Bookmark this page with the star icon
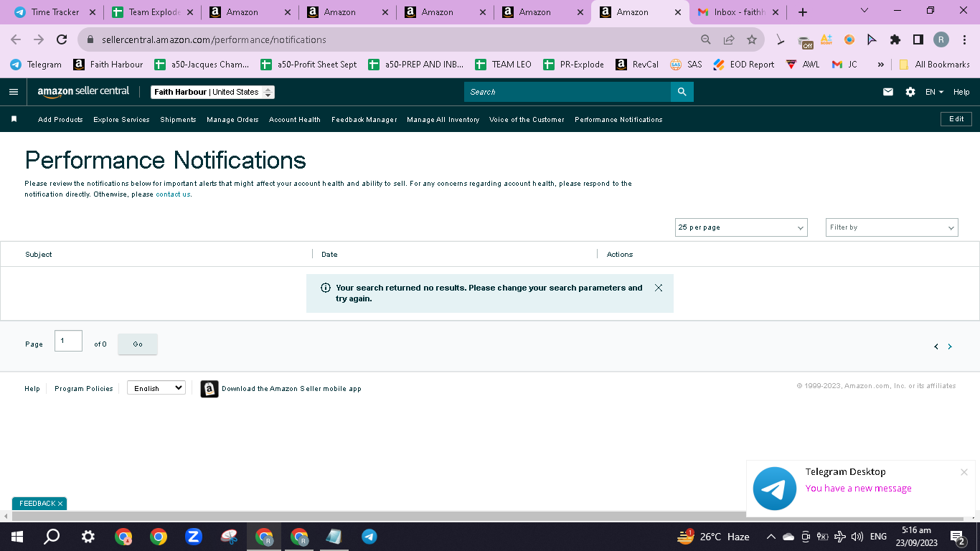 coord(752,40)
